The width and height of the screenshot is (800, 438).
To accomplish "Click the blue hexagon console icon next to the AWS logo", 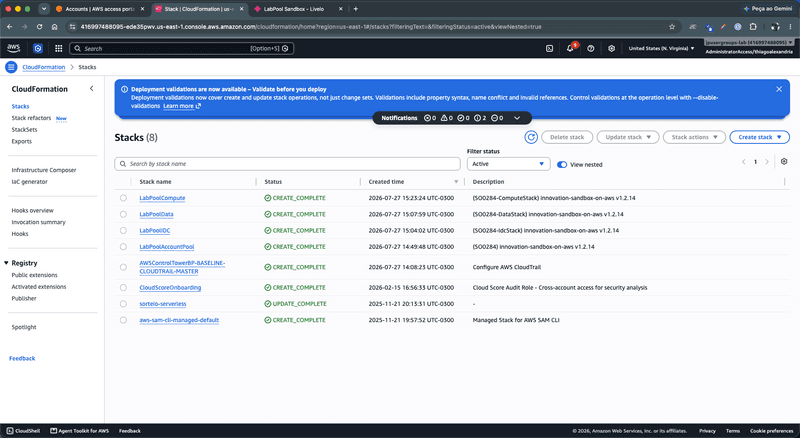I will (38, 48).
